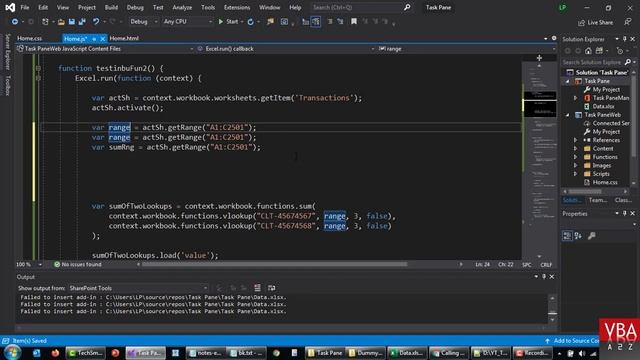Open the Data.xls Excel taskbar button

(406, 353)
